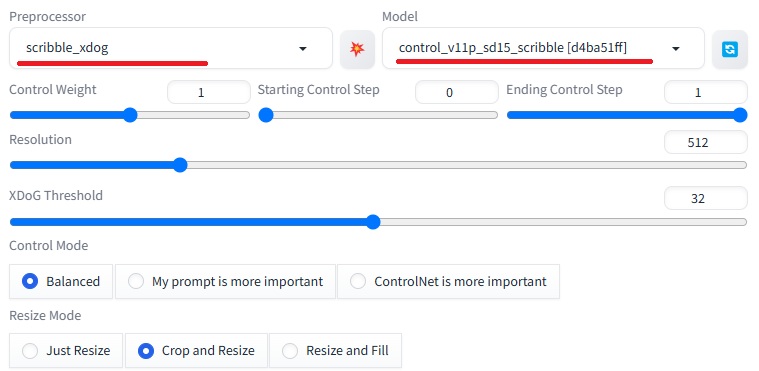Select My prompt is more important
Image resolution: width=759 pixels, height=371 pixels.
[x=225, y=281]
